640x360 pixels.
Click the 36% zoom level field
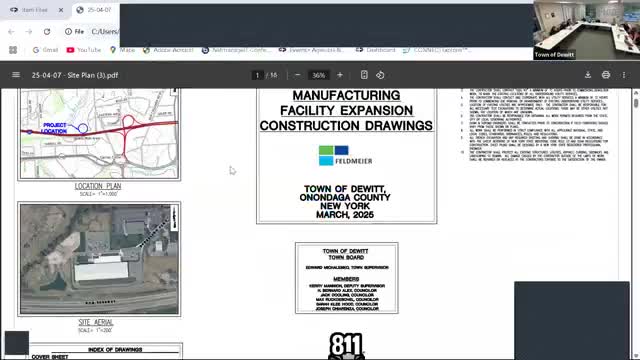pyautogui.click(x=318, y=75)
